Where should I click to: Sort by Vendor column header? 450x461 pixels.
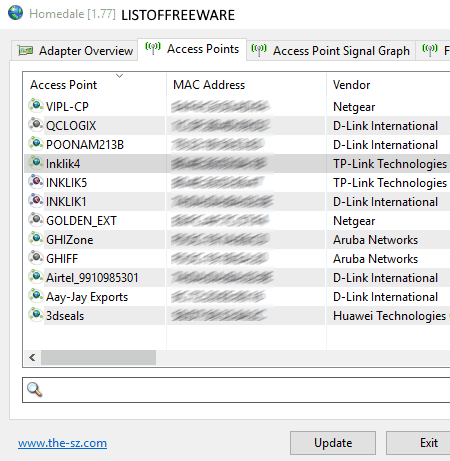[x=388, y=85]
